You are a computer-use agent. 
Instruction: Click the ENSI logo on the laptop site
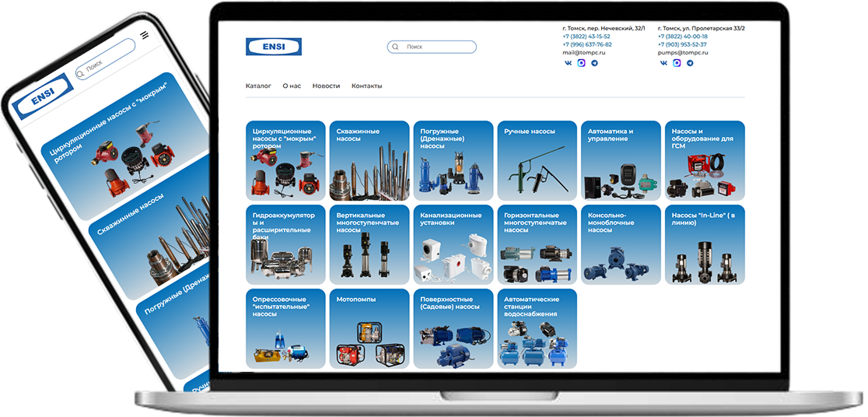point(274,47)
